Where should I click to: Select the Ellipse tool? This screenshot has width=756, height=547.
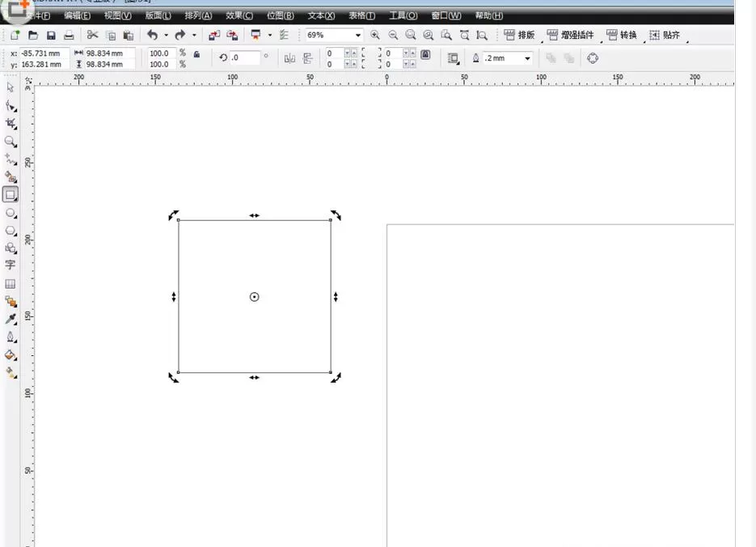[11, 213]
